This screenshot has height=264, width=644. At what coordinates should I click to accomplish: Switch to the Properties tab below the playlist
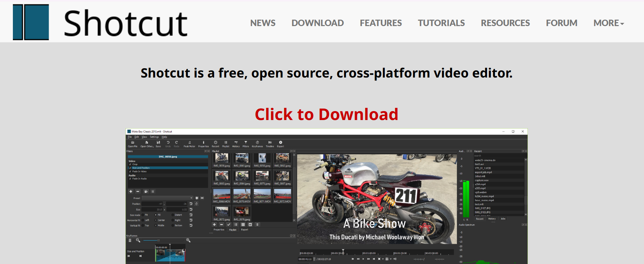click(x=219, y=230)
